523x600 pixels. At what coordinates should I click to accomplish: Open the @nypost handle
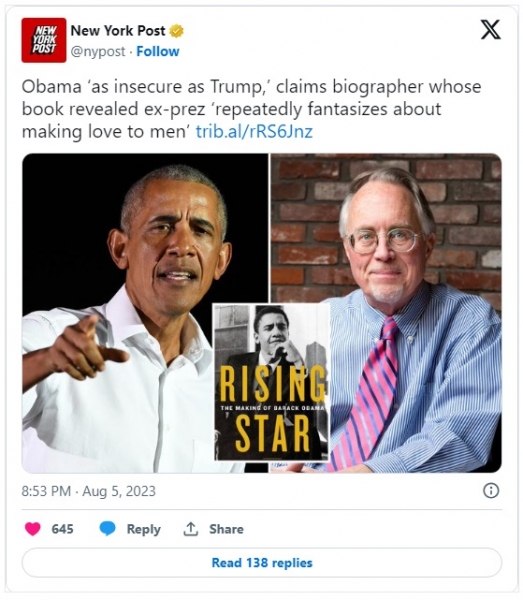pos(98,51)
